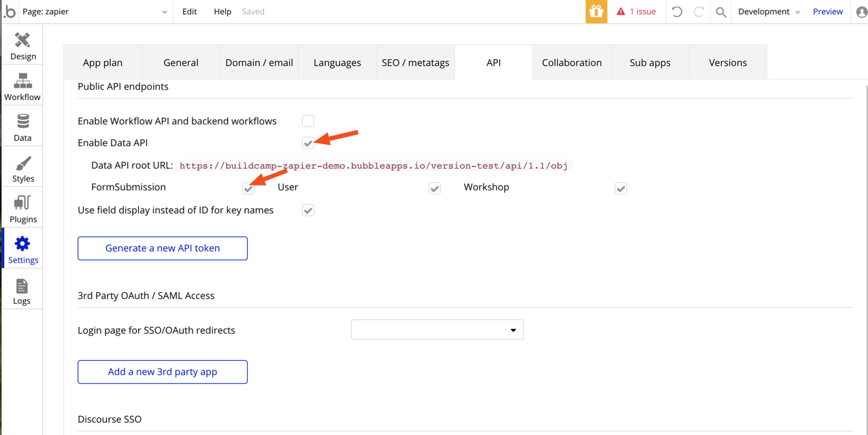Open the Plugins panel
868x435 pixels.
(x=22, y=207)
